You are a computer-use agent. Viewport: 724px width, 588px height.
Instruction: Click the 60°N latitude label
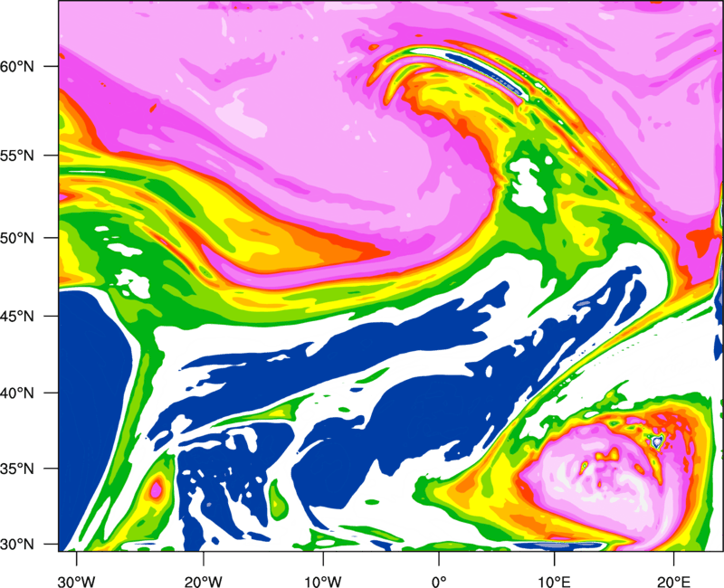pos(17,66)
